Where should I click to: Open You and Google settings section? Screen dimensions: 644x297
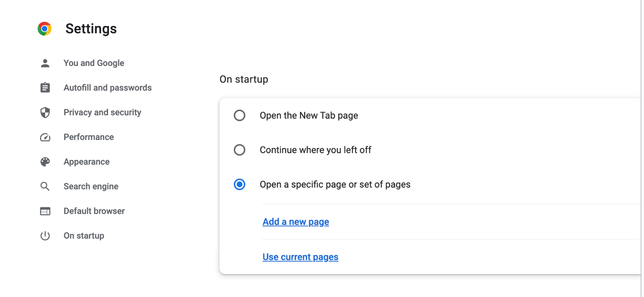(x=94, y=63)
